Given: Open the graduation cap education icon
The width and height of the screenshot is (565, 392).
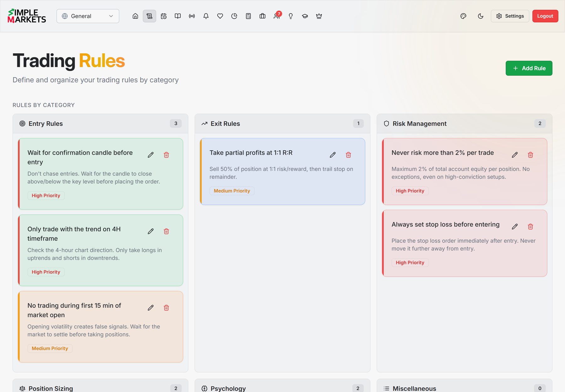Looking at the screenshot, I should point(305,16).
